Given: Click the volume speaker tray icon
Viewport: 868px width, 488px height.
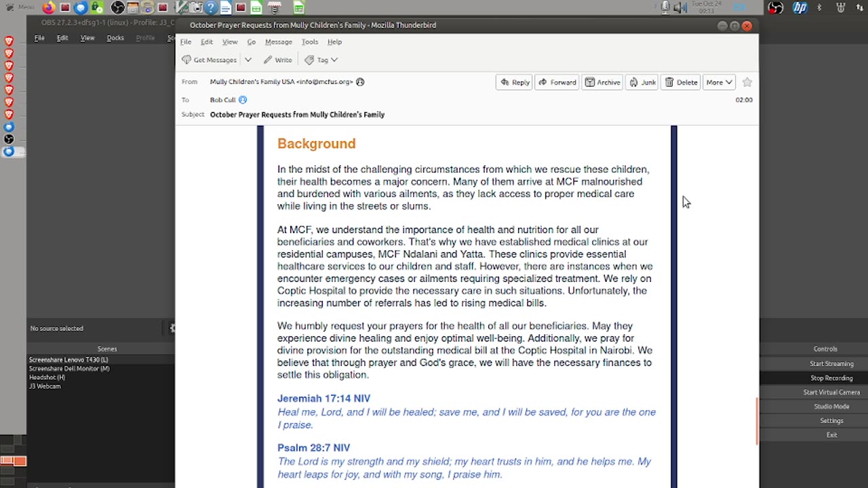Looking at the screenshot, I should [680, 7].
